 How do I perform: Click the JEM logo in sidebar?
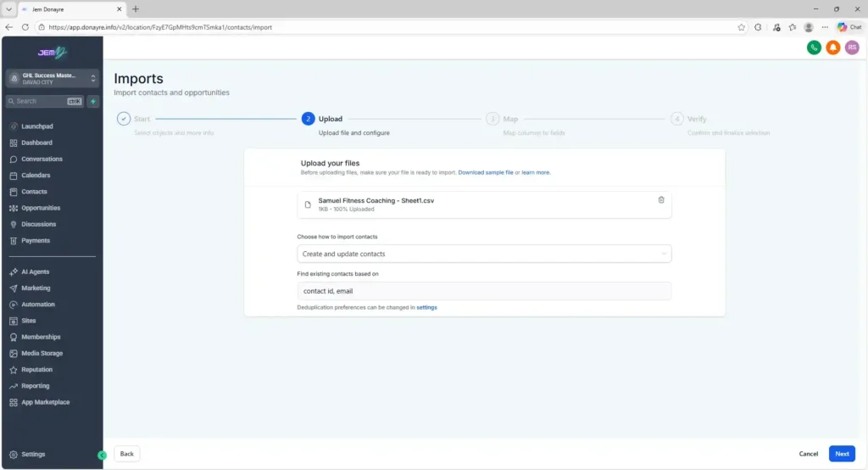point(52,53)
